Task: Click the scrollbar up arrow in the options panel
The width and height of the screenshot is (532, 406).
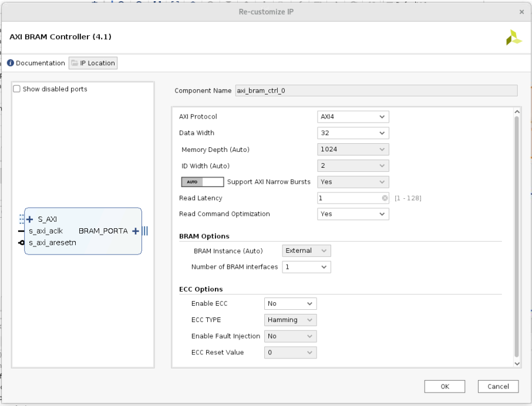Action: [x=517, y=110]
